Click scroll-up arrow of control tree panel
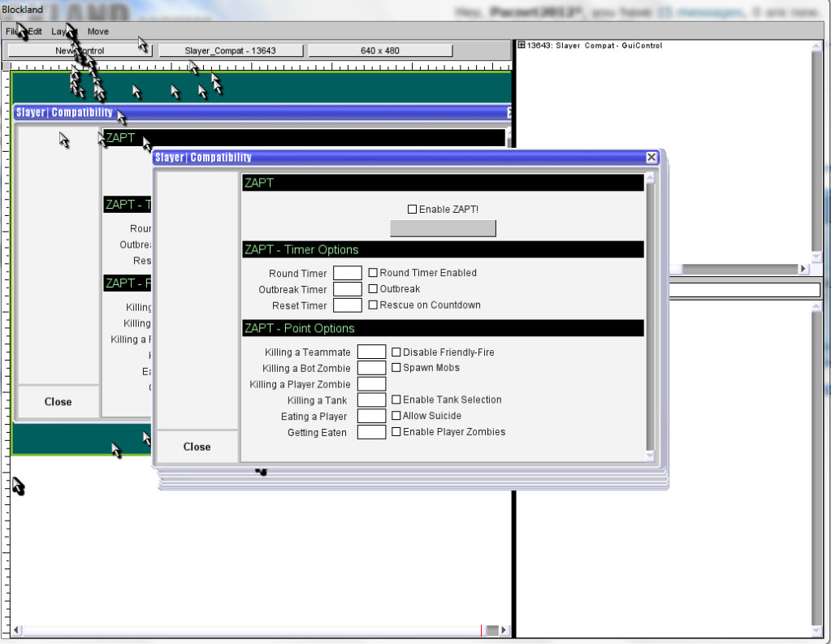The width and height of the screenshot is (831, 644). 816,45
